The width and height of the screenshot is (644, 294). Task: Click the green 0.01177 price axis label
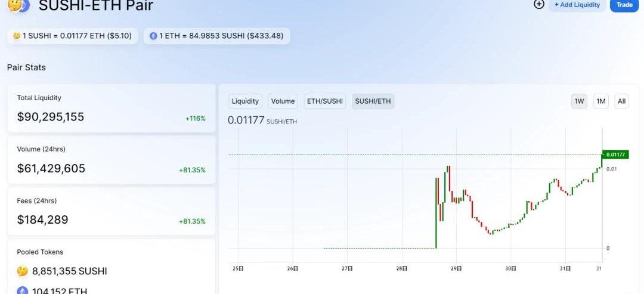click(616, 154)
